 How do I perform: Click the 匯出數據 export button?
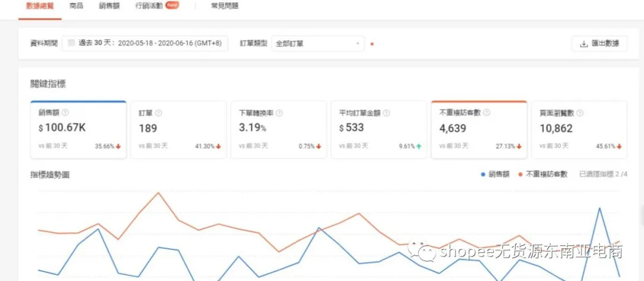[599, 44]
